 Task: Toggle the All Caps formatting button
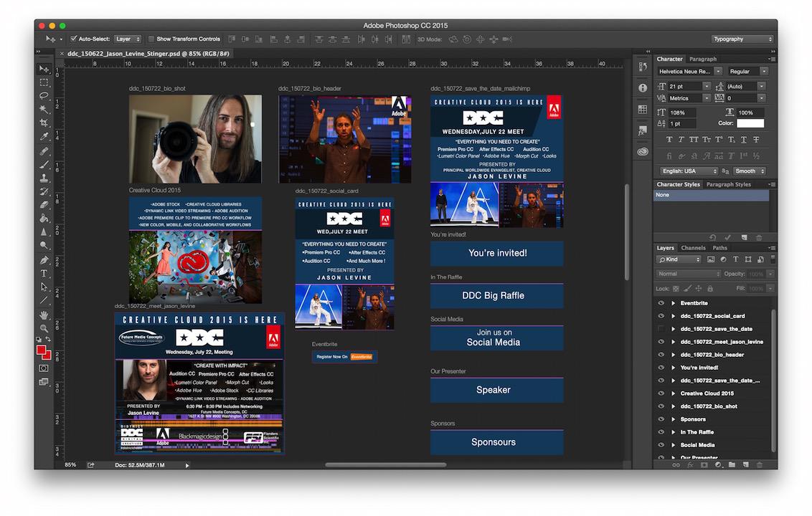coord(694,139)
